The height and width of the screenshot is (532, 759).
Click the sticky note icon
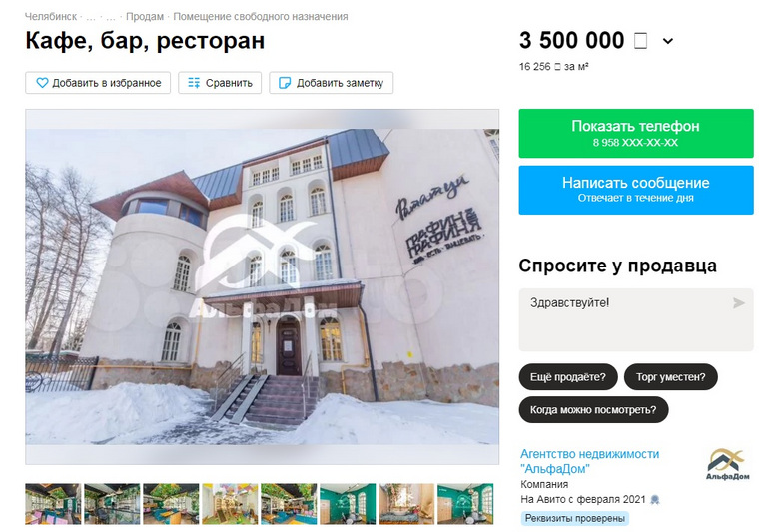(285, 83)
